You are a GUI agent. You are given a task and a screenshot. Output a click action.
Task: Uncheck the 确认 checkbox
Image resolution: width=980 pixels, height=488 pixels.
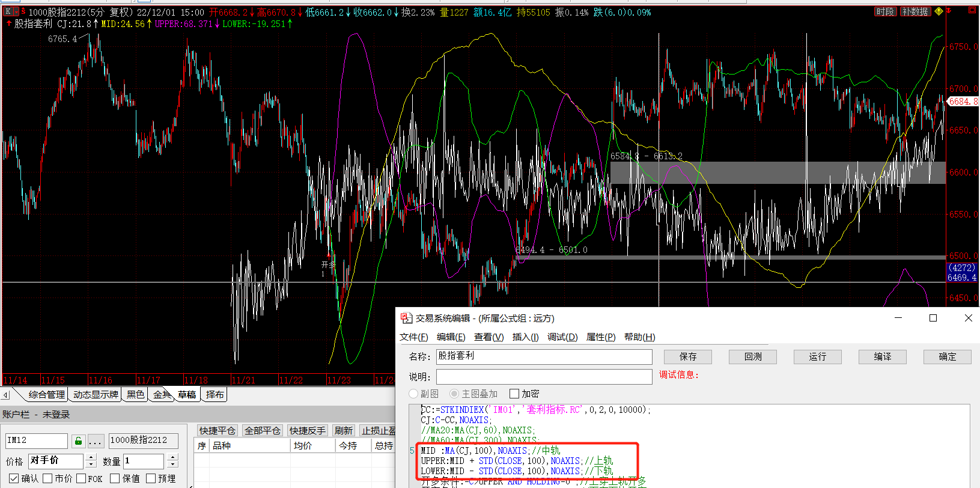click(x=14, y=478)
